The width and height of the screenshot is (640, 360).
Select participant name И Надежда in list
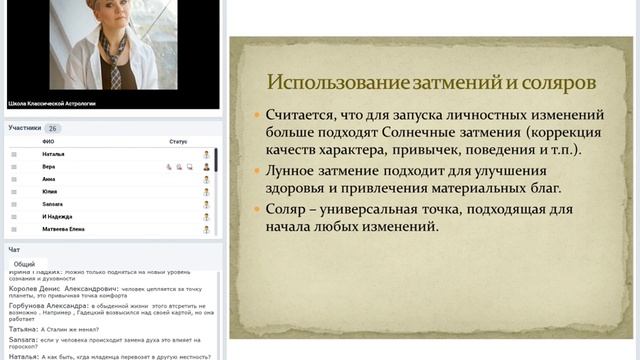tap(57, 217)
